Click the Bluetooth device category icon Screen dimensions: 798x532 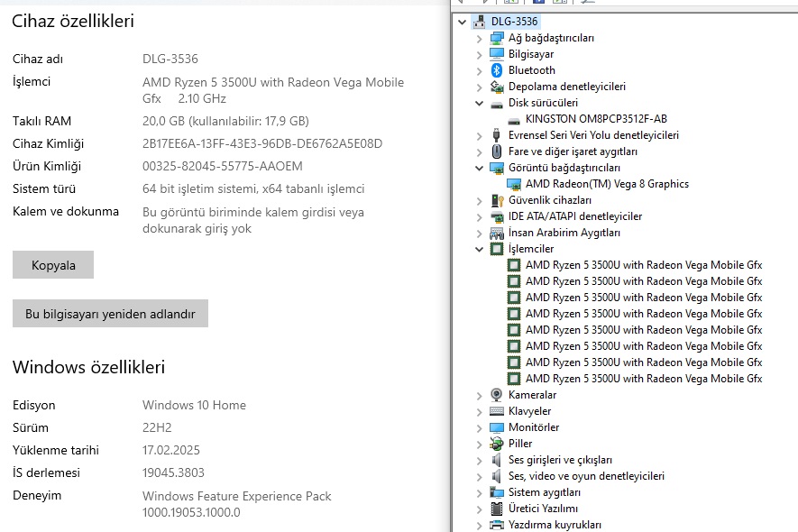tap(496, 70)
